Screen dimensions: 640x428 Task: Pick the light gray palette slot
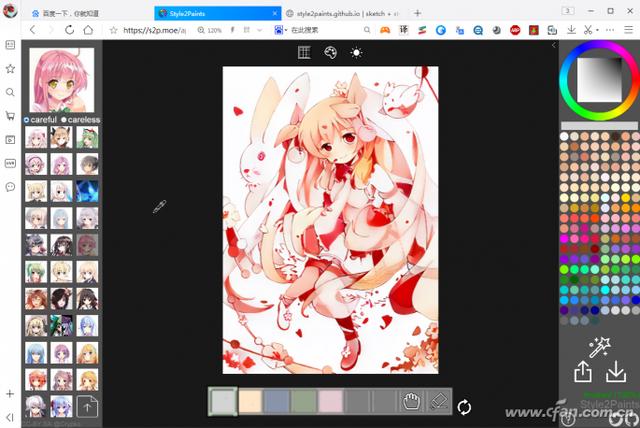click(x=223, y=401)
